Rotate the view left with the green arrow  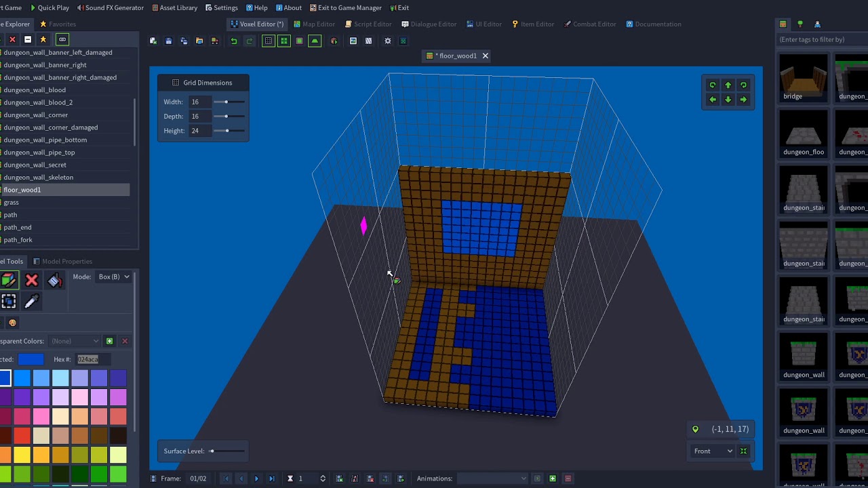click(713, 100)
